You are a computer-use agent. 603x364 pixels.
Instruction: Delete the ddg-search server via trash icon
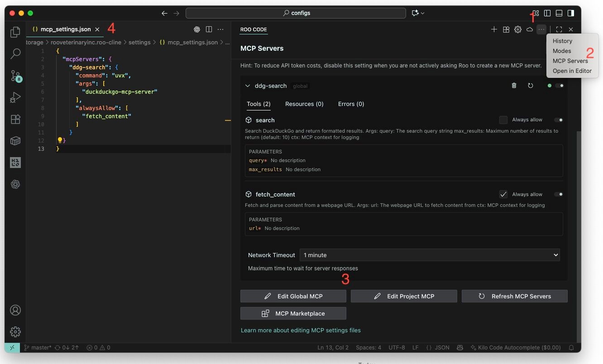click(x=514, y=85)
